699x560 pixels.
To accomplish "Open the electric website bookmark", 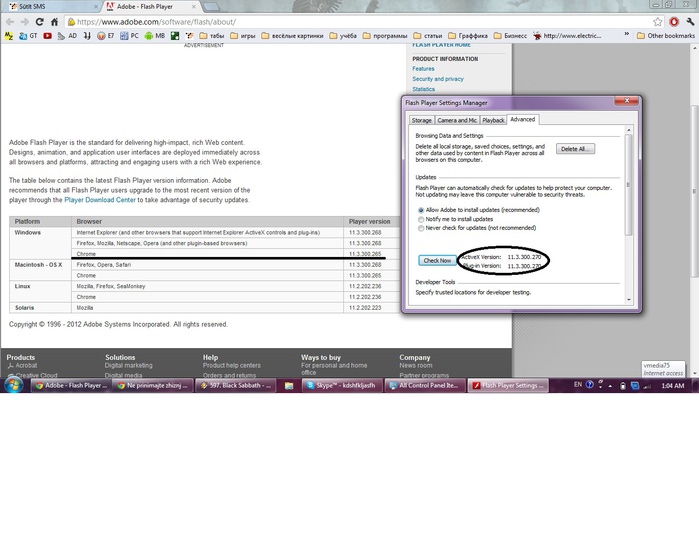I will click(567, 36).
